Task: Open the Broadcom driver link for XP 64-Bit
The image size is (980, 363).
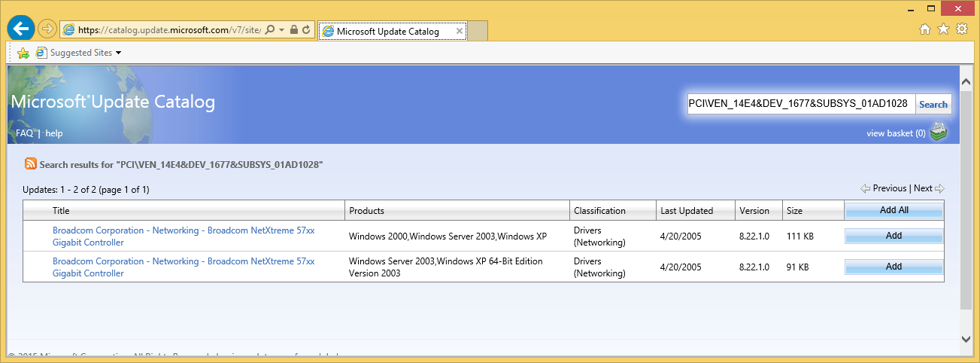Action: click(184, 267)
